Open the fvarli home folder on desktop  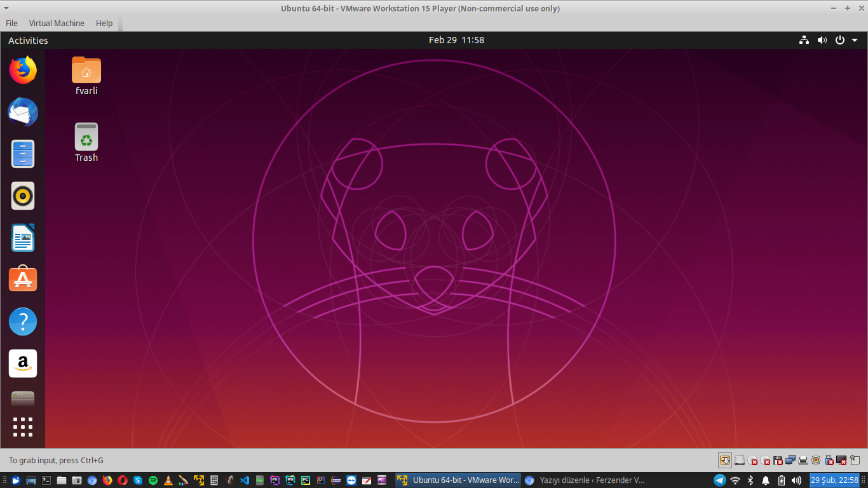tap(86, 76)
